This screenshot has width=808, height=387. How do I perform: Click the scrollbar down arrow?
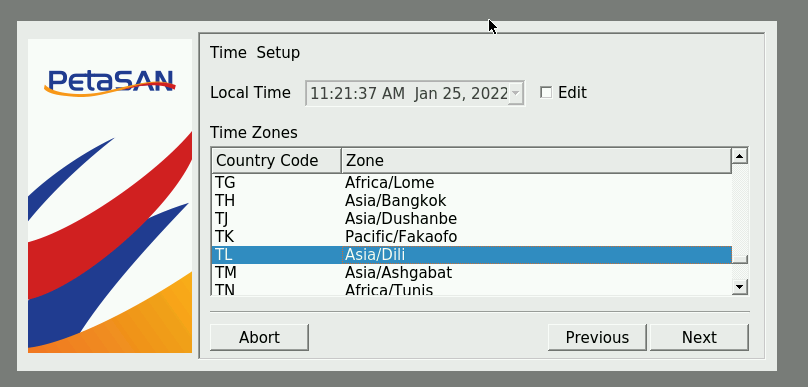click(x=739, y=287)
